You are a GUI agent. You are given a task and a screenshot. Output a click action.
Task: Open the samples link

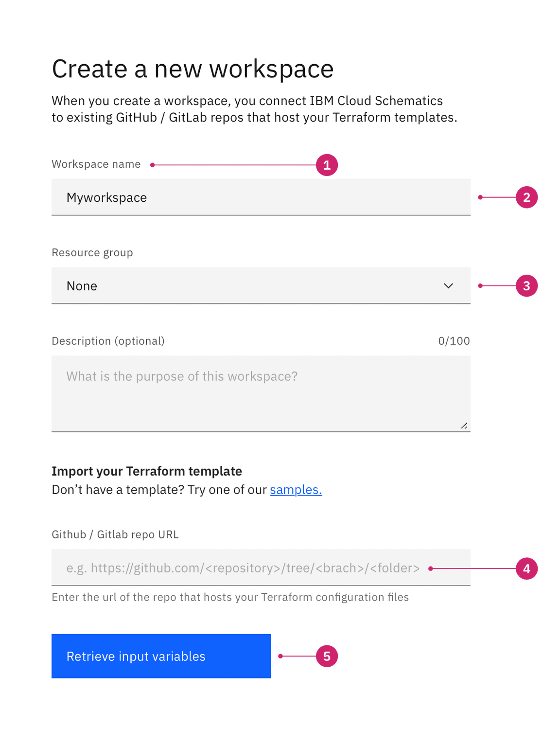click(x=296, y=490)
